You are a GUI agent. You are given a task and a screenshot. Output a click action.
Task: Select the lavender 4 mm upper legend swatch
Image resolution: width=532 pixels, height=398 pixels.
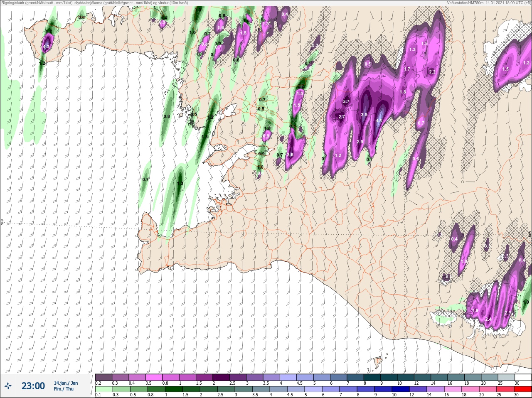click(x=288, y=377)
